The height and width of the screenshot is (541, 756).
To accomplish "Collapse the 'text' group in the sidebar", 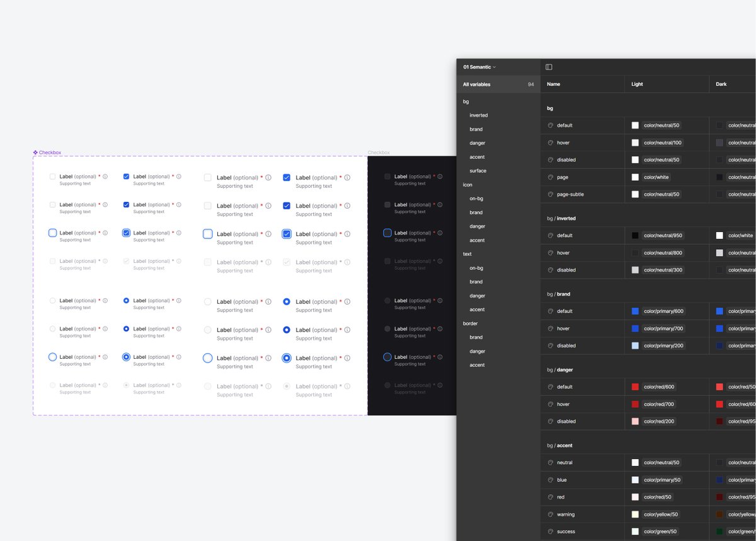I will (x=467, y=254).
